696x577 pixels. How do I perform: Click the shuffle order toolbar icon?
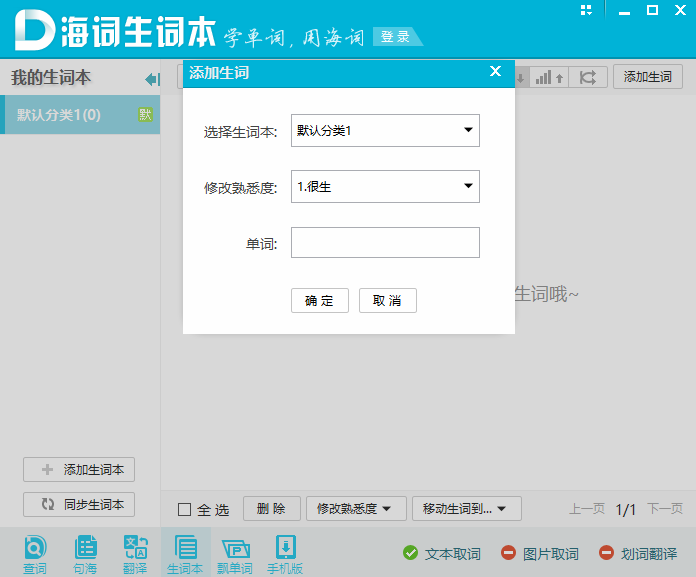(588, 77)
